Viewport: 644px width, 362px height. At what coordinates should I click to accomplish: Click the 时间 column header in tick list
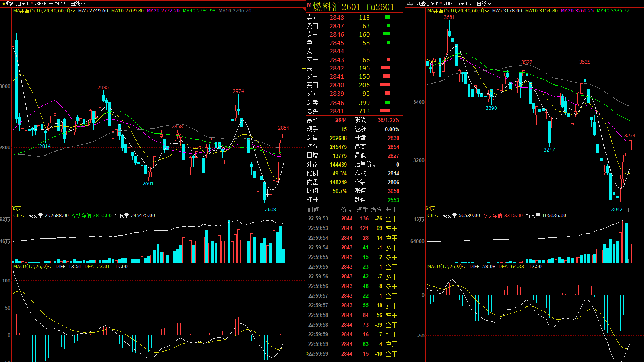[x=313, y=210]
